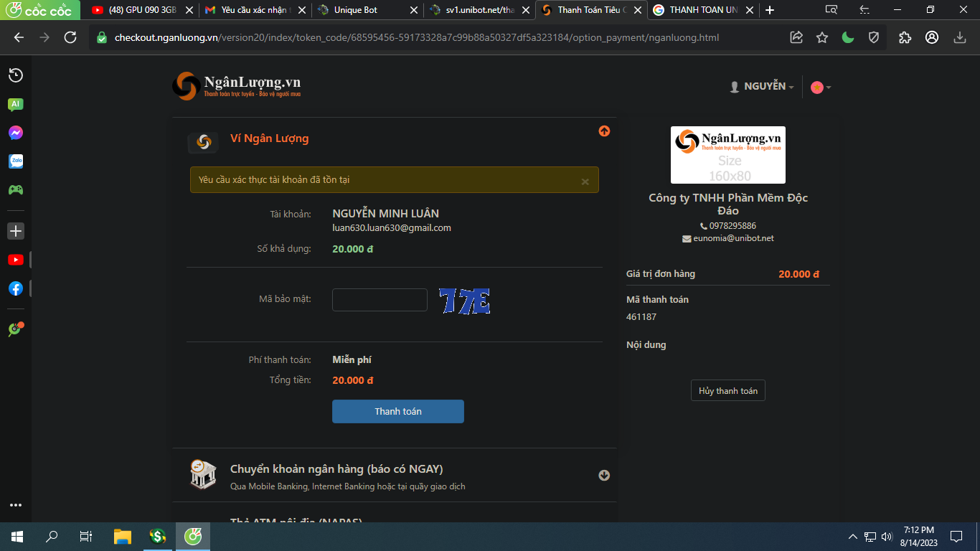
Task: Open YouTube in the browser sidebar
Action: click(x=16, y=260)
